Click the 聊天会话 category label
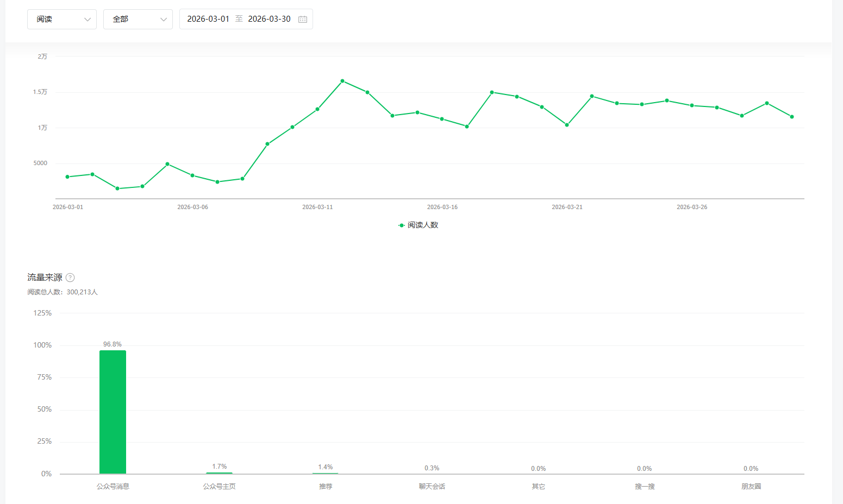Image resolution: width=843 pixels, height=504 pixels. pyautogui.click(x=432, y=487)
